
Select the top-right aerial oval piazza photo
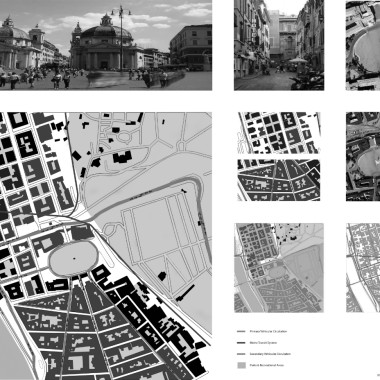click(x=363, y=45)
